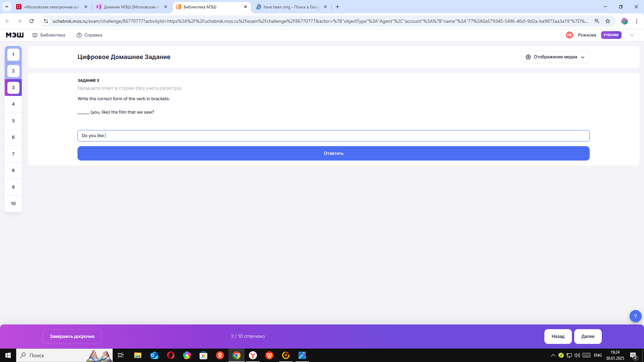The height and width of the screenshot is (362, 644).
Task: Click browser zoom magnifier icon
Action: 597,21
